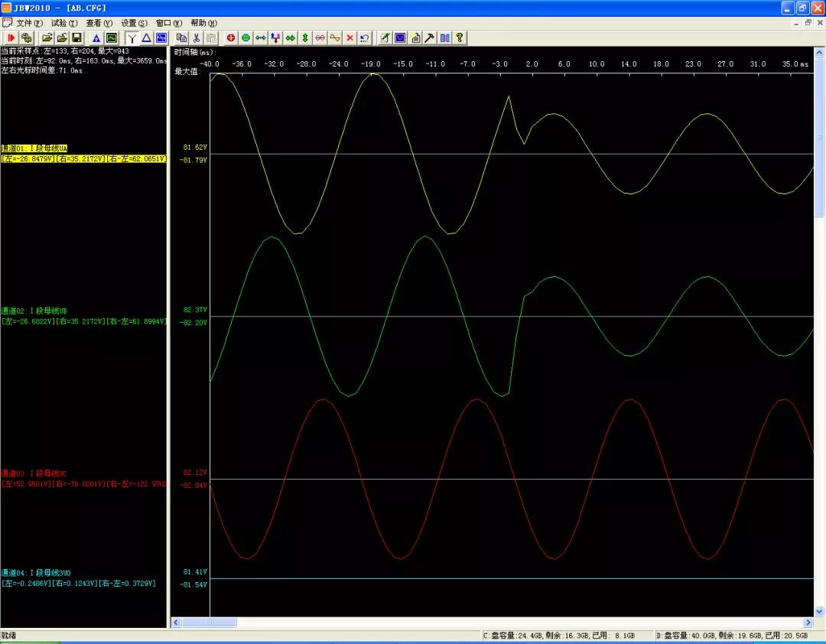Open the 文件 menu dropdown

29,23
